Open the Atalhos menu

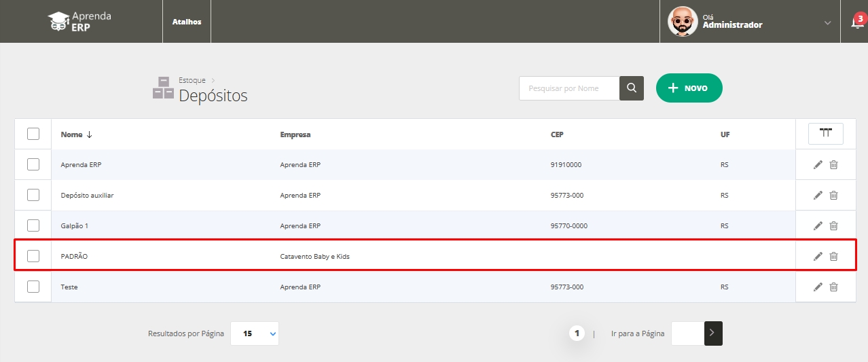pos(187,22)
